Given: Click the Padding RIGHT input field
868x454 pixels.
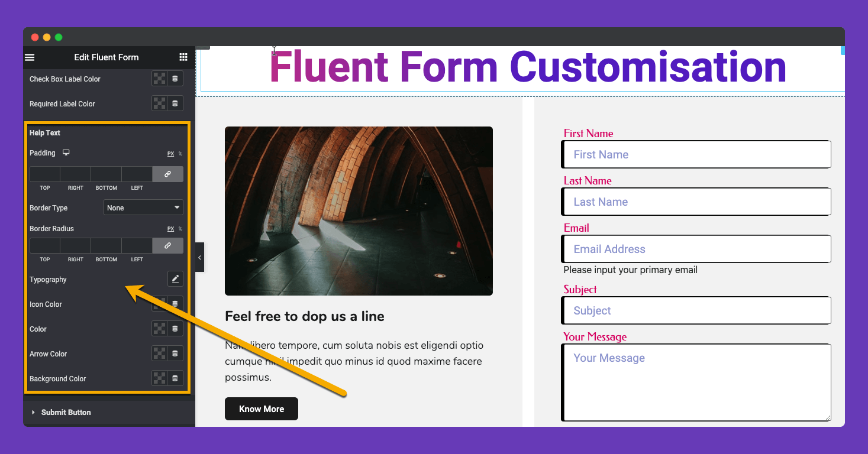Looking at the screenshot, I should tap(76, 174).
